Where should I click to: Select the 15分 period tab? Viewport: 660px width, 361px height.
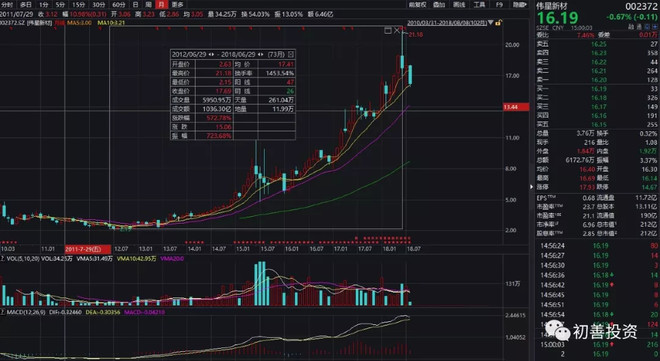[78, 5]
